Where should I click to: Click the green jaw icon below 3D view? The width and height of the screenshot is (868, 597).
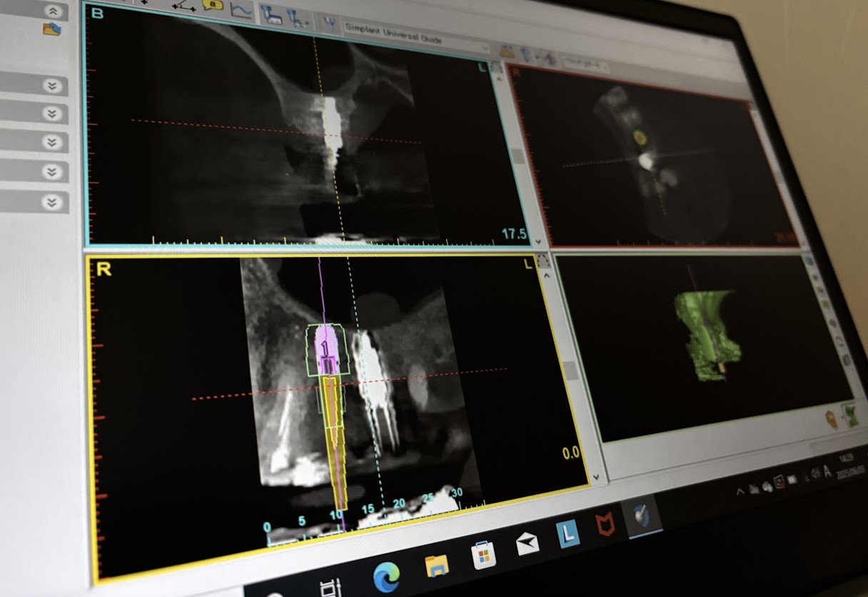pos(852,415)
